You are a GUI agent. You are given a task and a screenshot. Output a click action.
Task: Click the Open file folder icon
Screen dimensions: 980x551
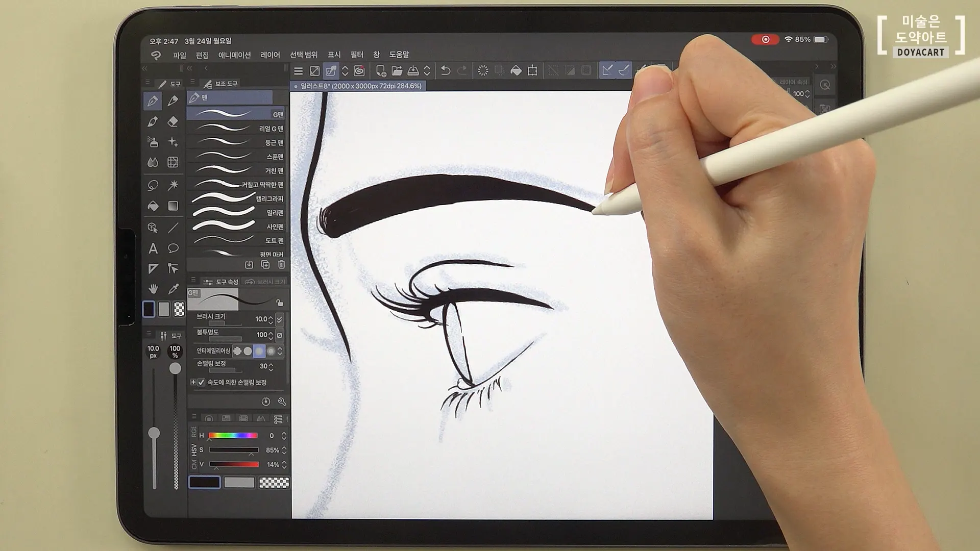(x=397, y=70)
